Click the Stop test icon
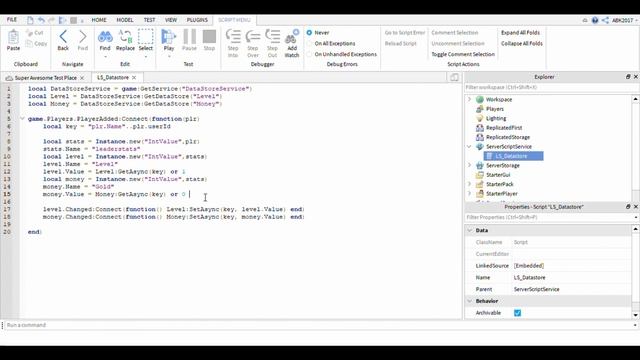 [209, 37]
